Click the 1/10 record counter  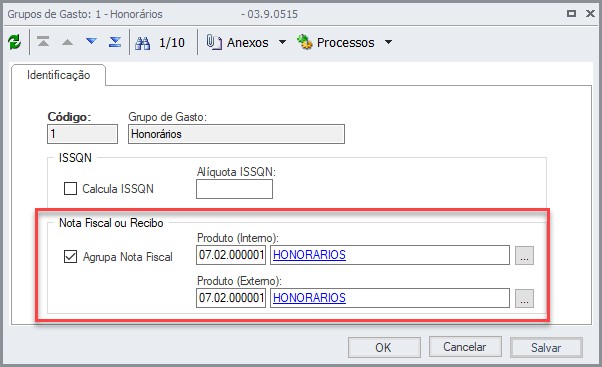(x=172, y=43)
